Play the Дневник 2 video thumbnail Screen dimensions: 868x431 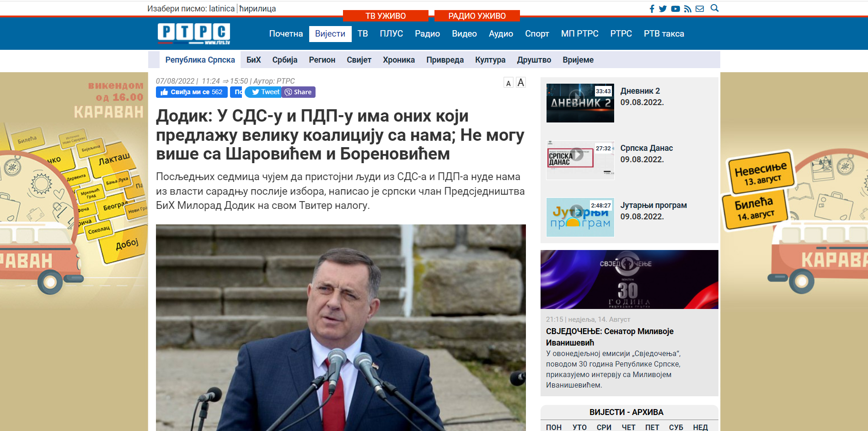(x=580, y=103)
